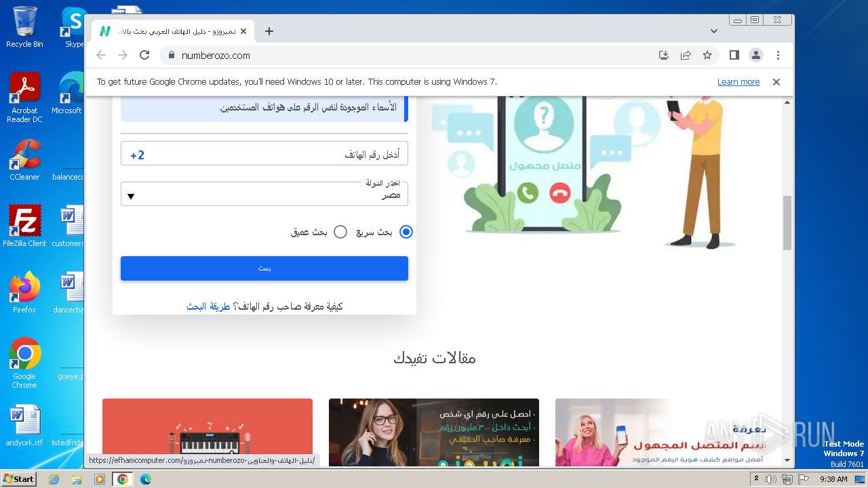
Task: Click the share page icon
Action: (x=686, y=55)
